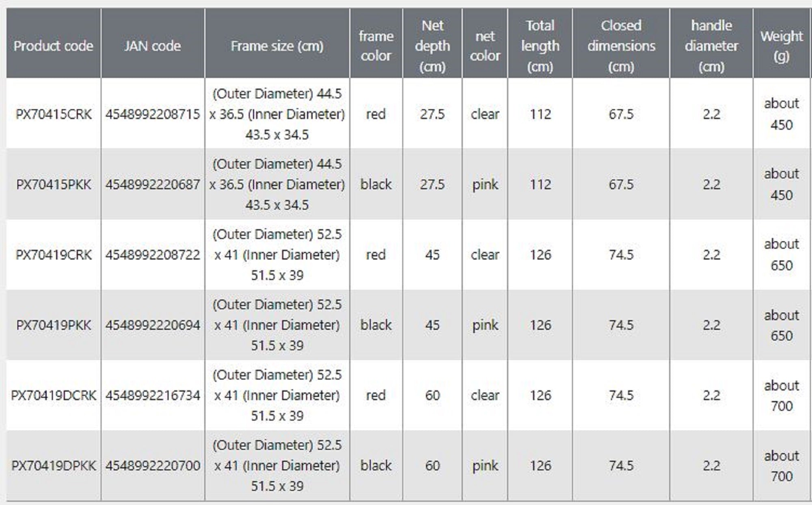Image resolution: width=812 pixels, height=505 pixels.
Task: Select product code PX70419DPKK cell
Action: point(54,466)
